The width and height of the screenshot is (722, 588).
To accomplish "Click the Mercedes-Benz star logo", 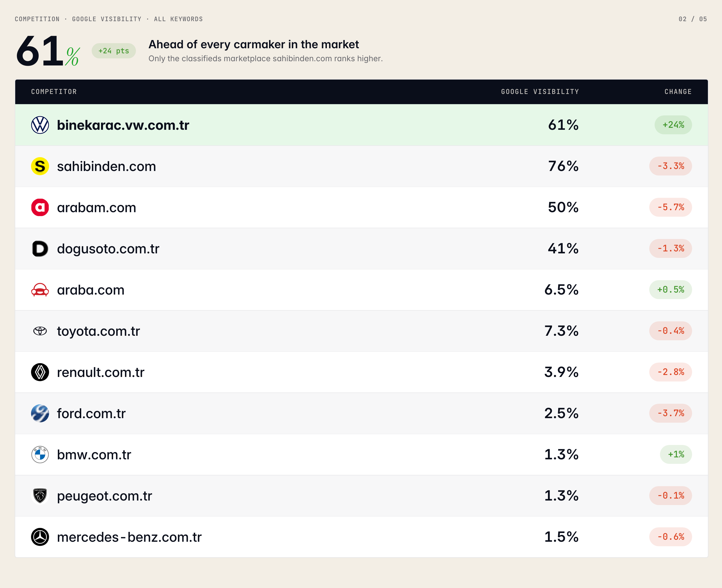I will click(40, 537).
